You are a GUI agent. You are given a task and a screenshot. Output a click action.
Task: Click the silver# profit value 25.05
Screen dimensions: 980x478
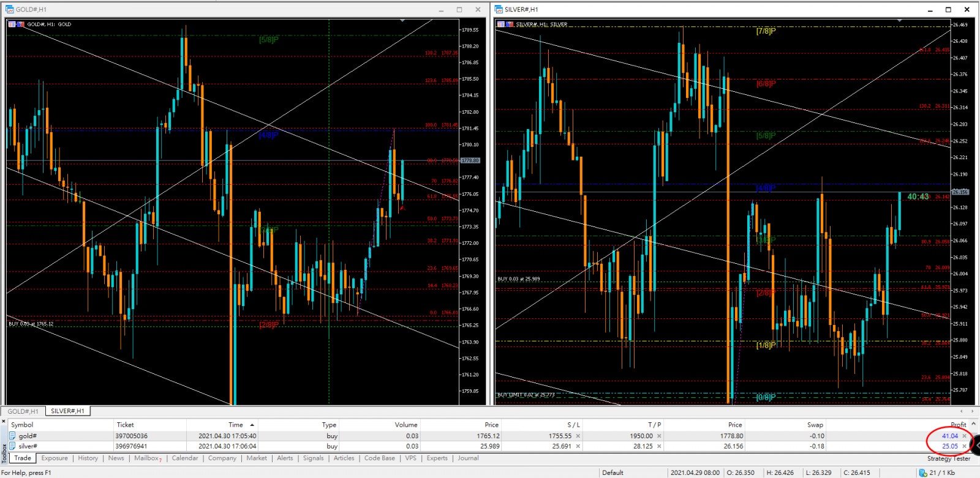pyautogui.click(x=950, y=446)
